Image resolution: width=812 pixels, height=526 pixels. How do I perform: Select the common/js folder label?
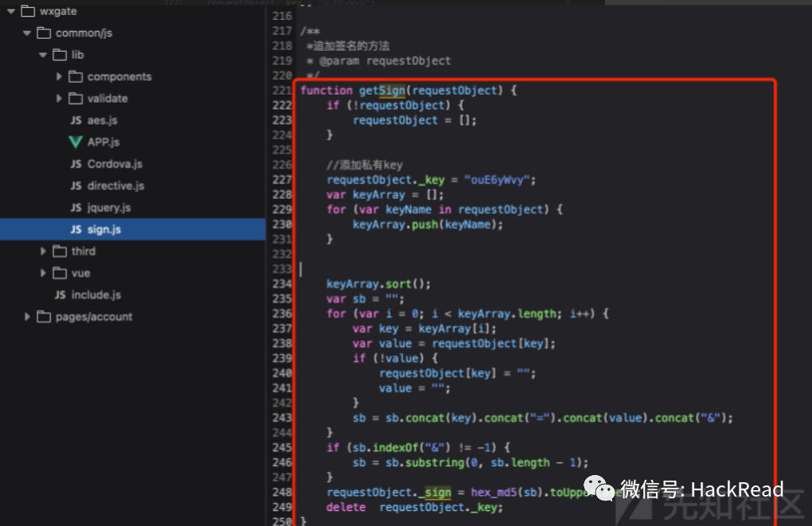click(x=84, y=33)
